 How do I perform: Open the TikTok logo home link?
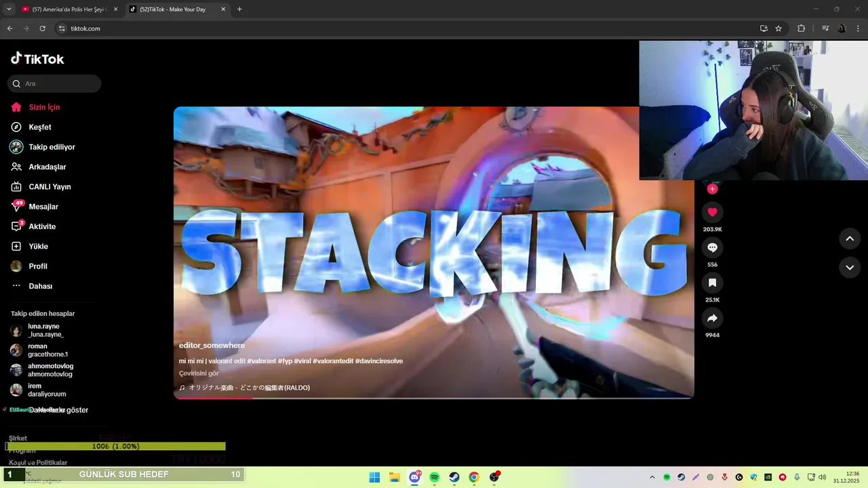pos(37,59)
